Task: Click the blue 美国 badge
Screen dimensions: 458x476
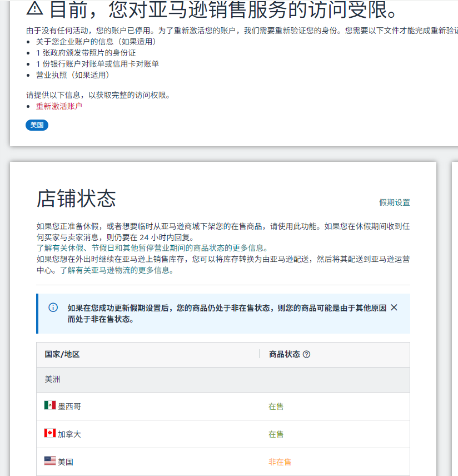Action: pos(37,125)
